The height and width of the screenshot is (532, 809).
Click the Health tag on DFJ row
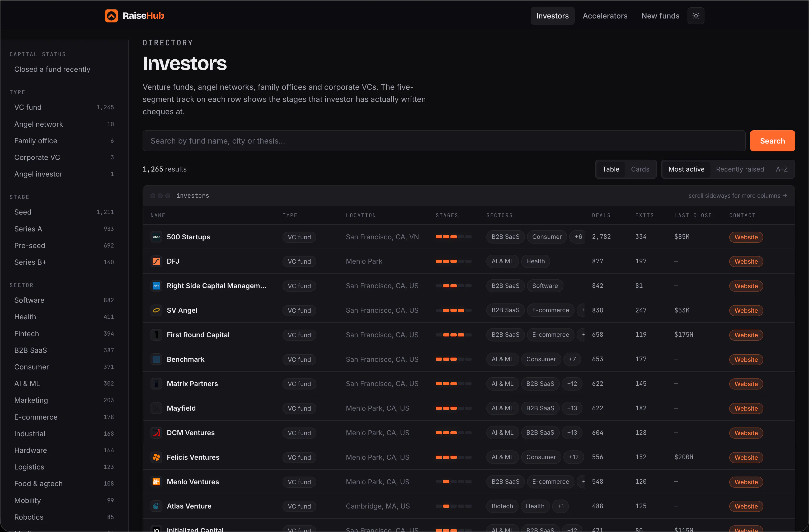pyautogui.click(x=535, y=261)
